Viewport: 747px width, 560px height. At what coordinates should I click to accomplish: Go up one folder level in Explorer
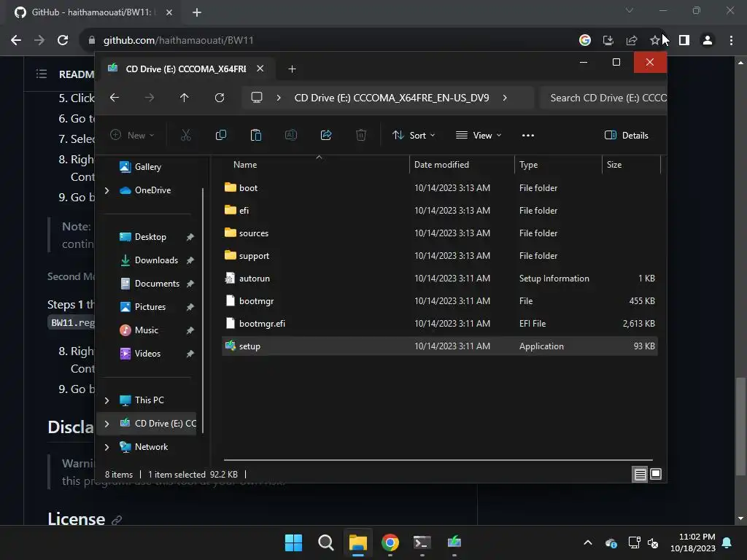tap(185, 98)
